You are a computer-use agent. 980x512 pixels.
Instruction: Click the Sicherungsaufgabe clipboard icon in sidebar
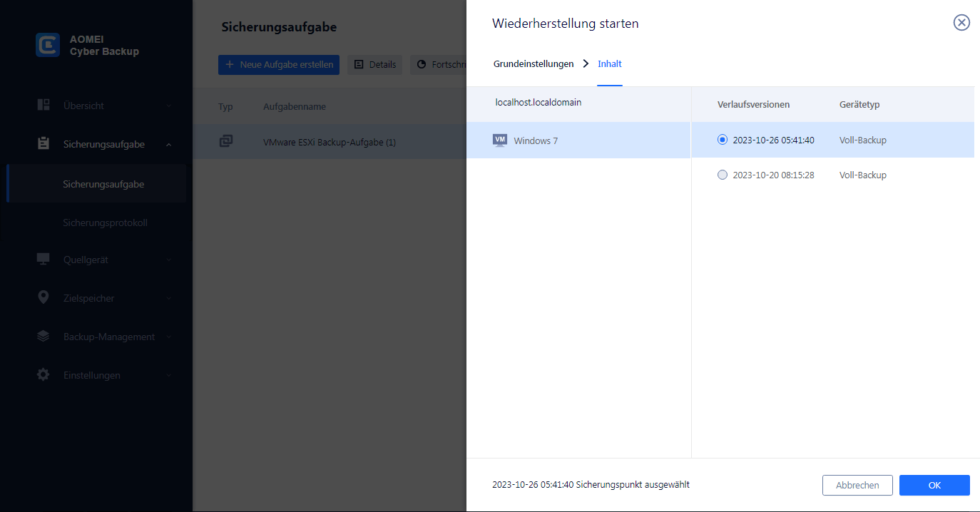(x=44, y=143)
